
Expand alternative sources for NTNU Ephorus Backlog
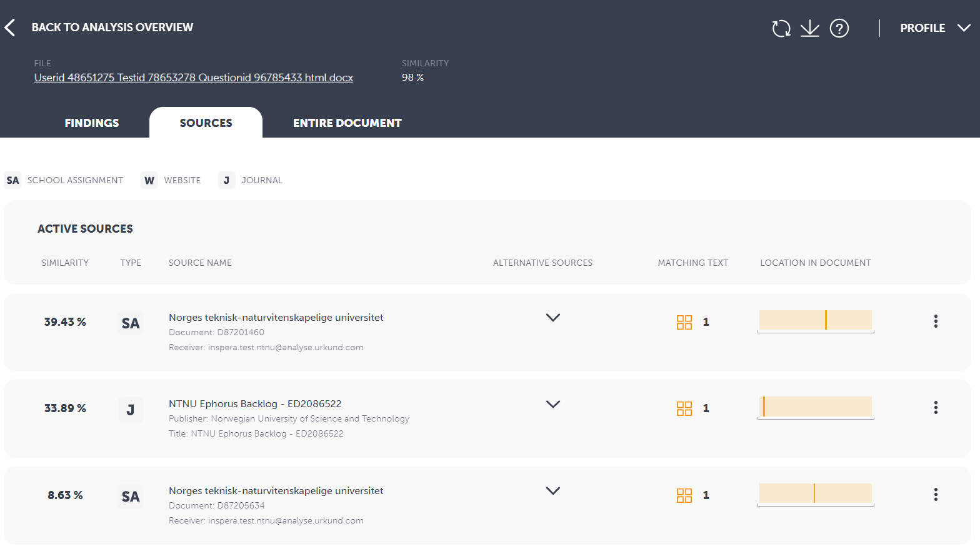[553, 404]
